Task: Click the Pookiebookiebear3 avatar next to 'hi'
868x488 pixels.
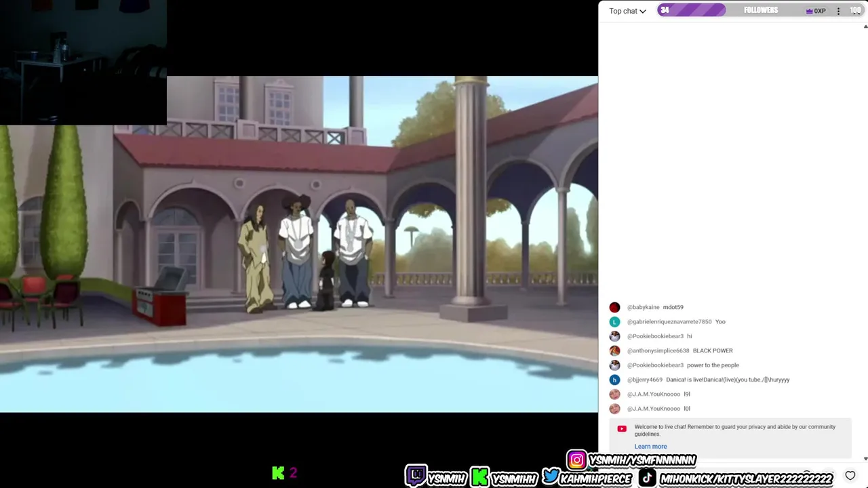Action: point(614,336)
